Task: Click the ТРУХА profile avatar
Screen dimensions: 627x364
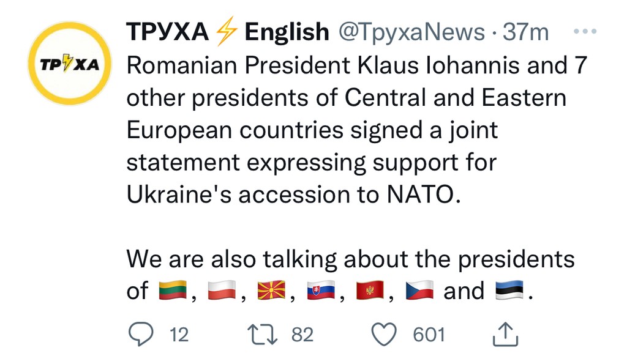Action: point(70,64)
